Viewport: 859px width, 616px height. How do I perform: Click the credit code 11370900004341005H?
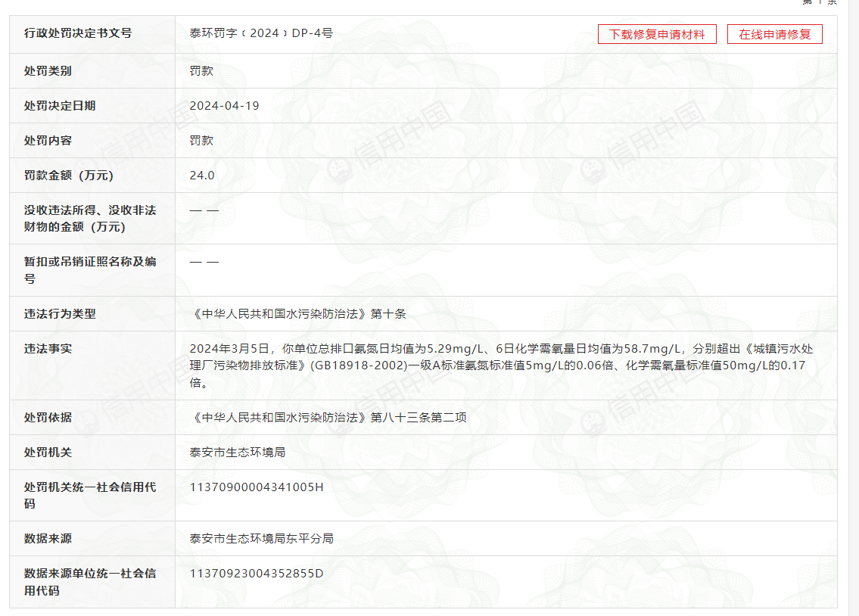pyautogui.click(x=258, y=487)
